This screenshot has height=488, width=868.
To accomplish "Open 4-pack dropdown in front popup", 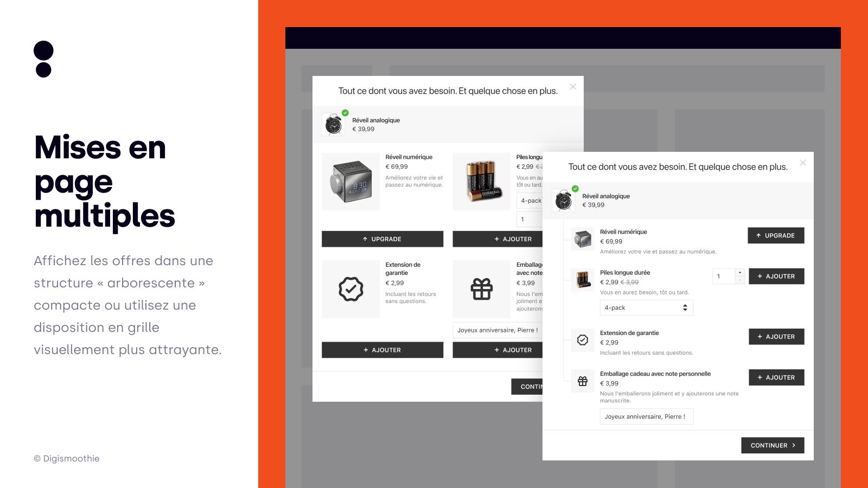I will pos(647,307).
